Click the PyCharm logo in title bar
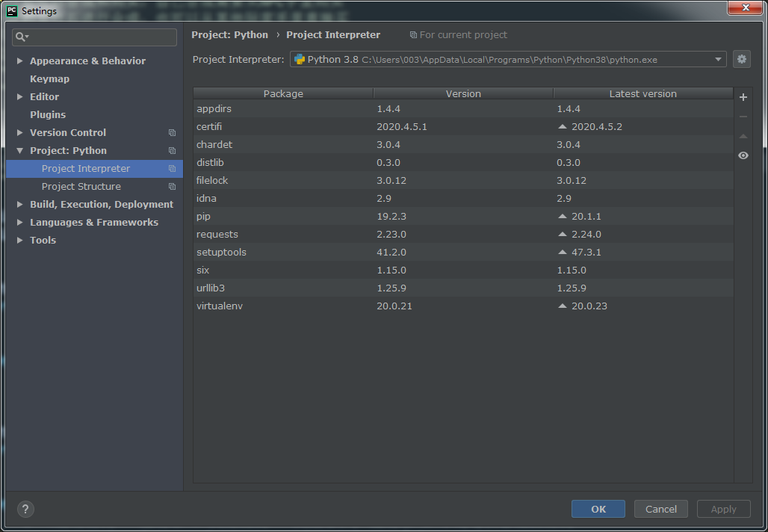Viewport: 768px width, 532px height. point(12,10)
